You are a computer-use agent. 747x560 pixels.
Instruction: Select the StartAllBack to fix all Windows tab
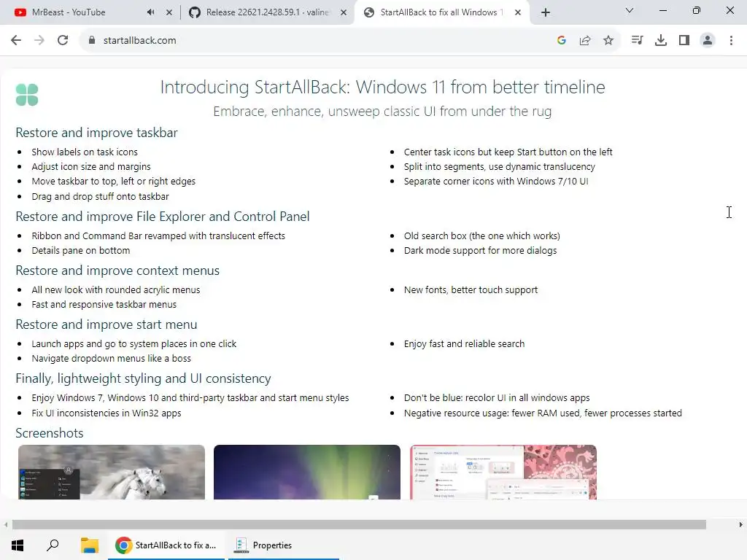click(441, 12)
